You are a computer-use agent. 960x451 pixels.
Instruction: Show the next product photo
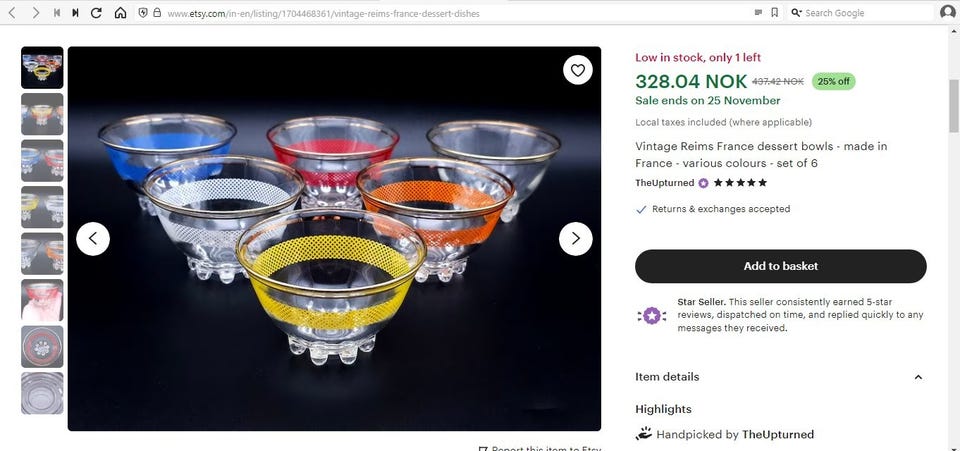tap(575, 238)
